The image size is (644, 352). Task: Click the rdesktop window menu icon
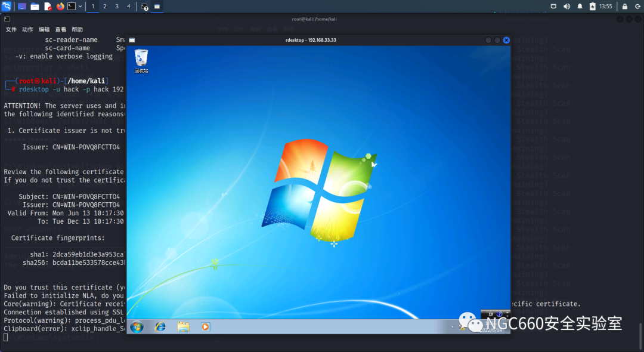coord(132,40)
